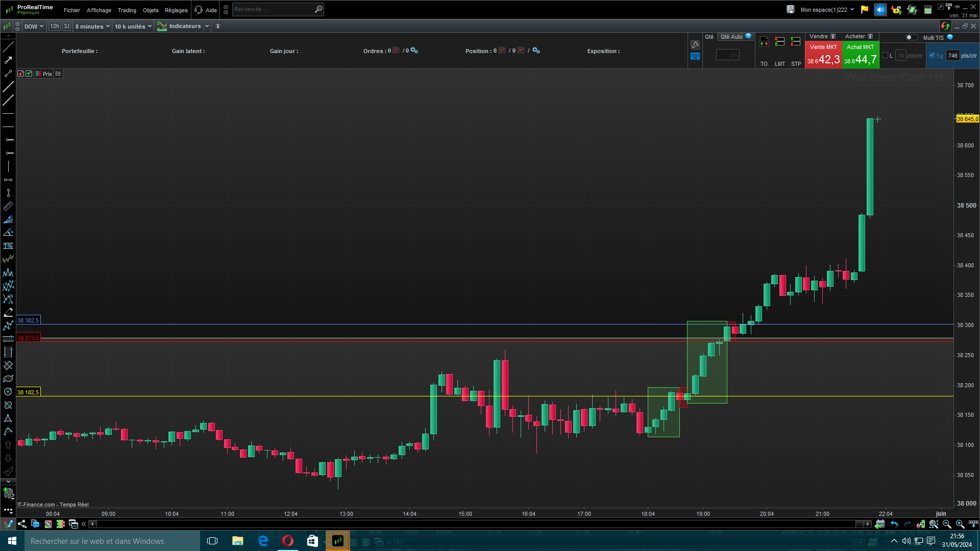This screenshot has width=980, height=551.
Task: Open the Trading menu
Action: coord(127,10)
